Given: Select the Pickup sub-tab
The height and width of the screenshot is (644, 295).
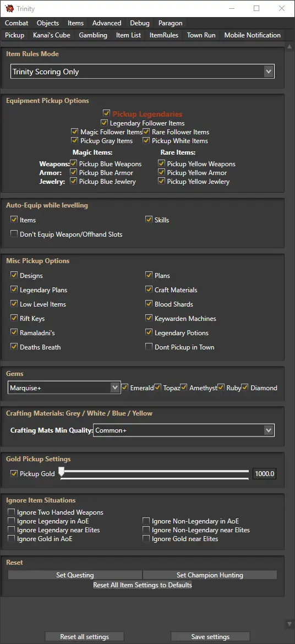Looking at the screenshot, I should [x=15, y=35].
